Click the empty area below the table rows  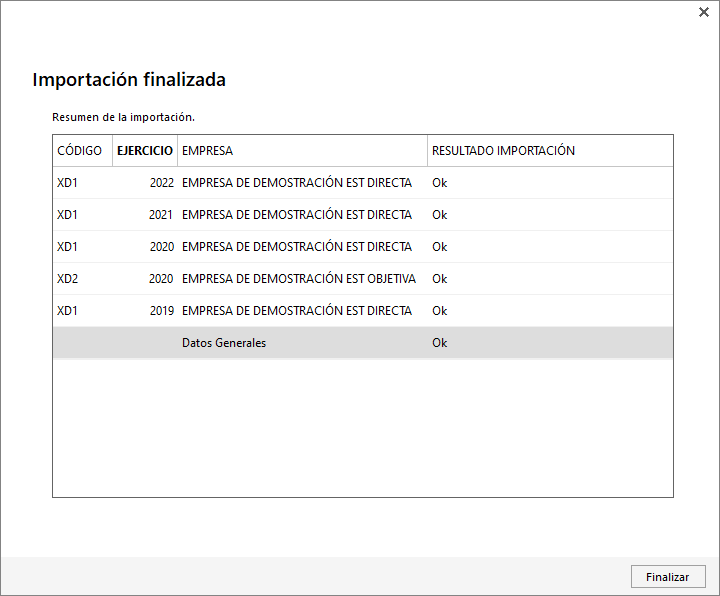pos(363,427)
